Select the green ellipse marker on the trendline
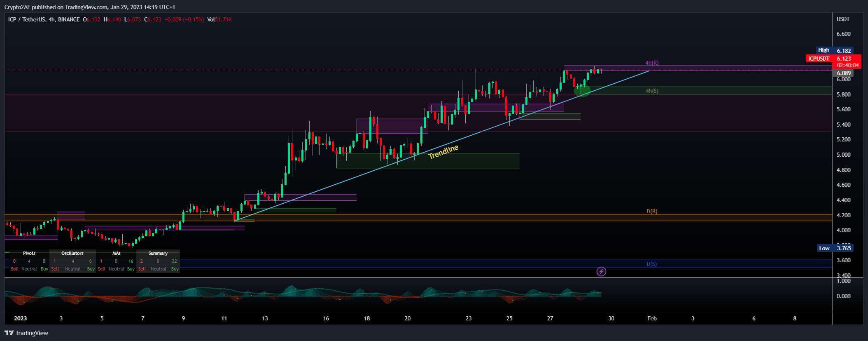Screen dimensions: 868x341 [582, 91]
